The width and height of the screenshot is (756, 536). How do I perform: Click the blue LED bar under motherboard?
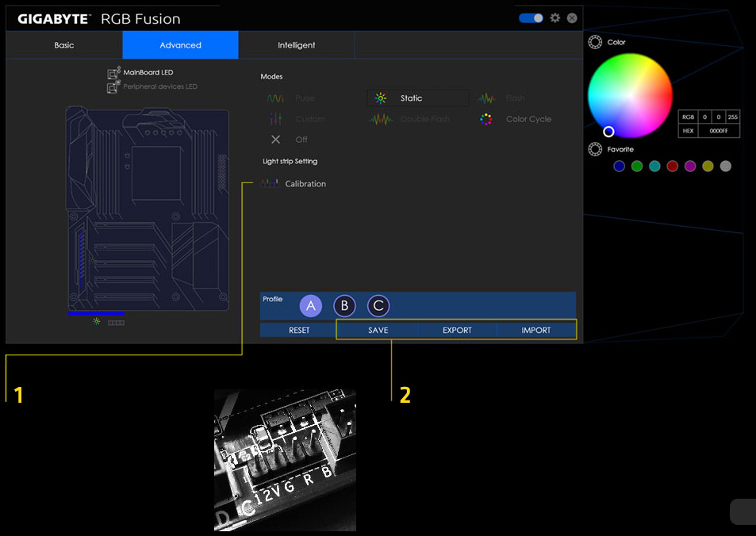[x=97, y=313]
